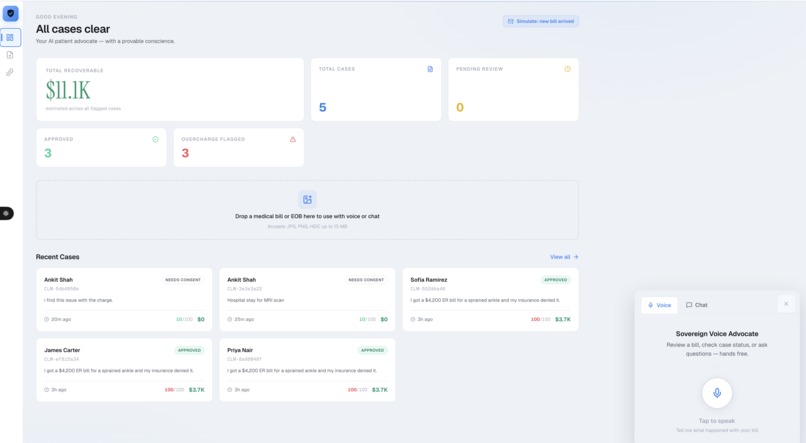Open the document icon in left sidebar
This screenshot has height=443, width=806.
tap(10, 55)
